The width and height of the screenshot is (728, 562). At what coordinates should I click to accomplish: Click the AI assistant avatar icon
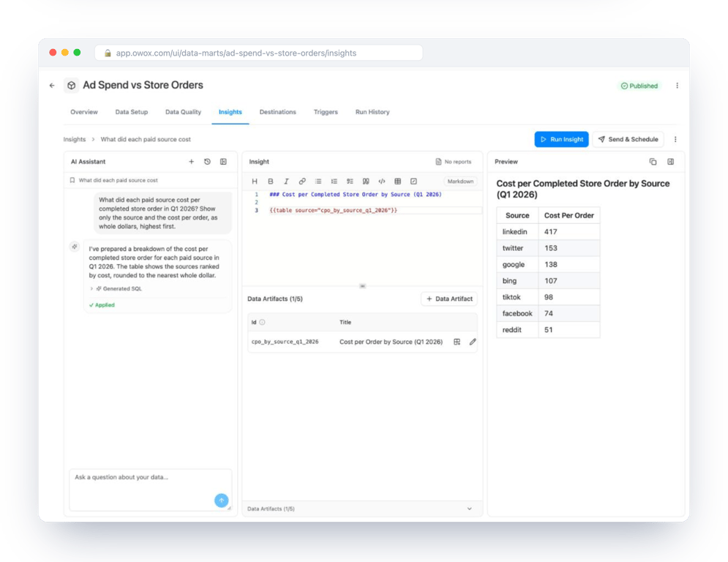point(75,247)
